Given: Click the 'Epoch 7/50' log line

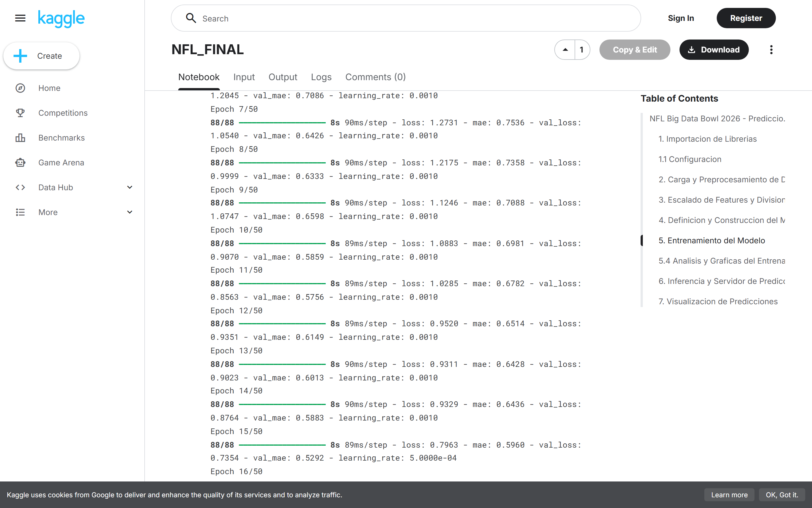Looking at the screenshot, I should (234, 109).
